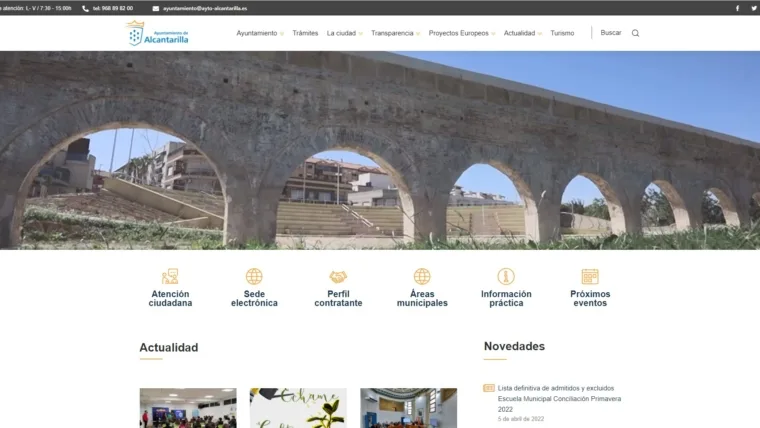The height and width of the screenshot is (428, 760).
Task: Select the Perfil contratante handshake icon
Action: click(x=338, y=277)
